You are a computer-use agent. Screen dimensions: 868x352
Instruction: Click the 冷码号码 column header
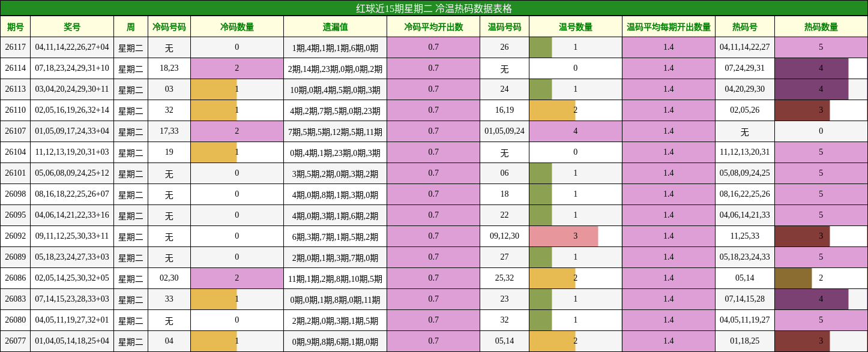(x=169, y=27)
